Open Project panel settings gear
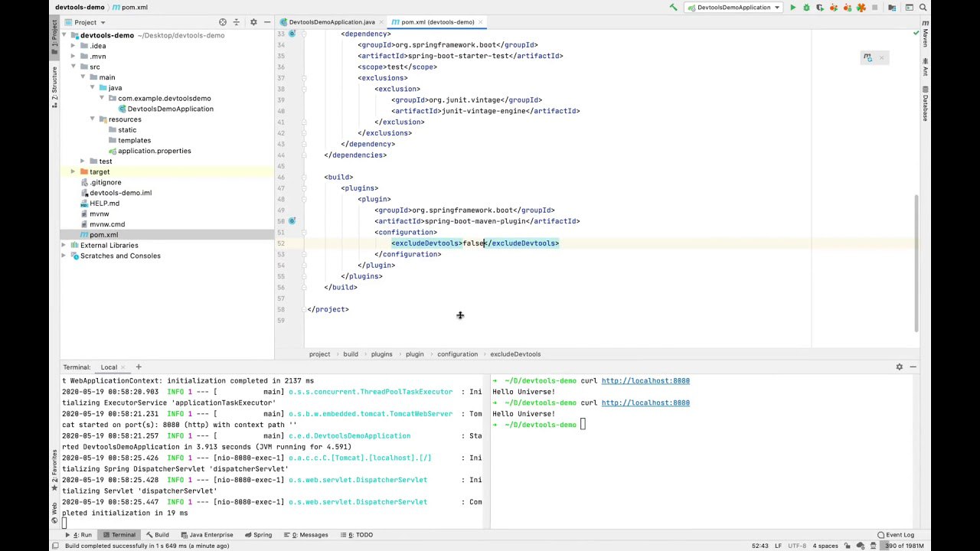 [x=253, y=22]
